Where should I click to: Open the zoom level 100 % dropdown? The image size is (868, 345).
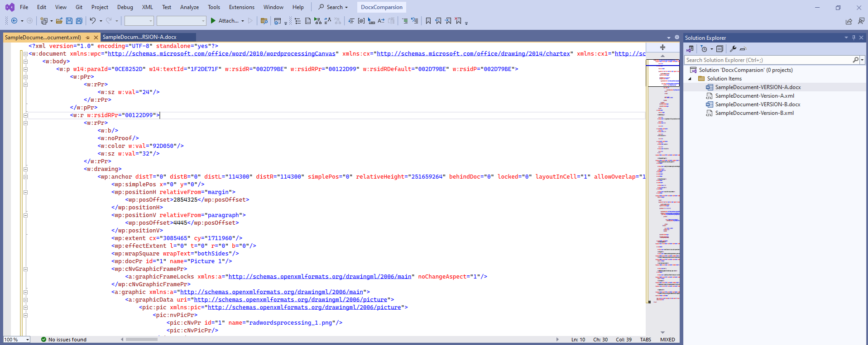click(28, 340)
